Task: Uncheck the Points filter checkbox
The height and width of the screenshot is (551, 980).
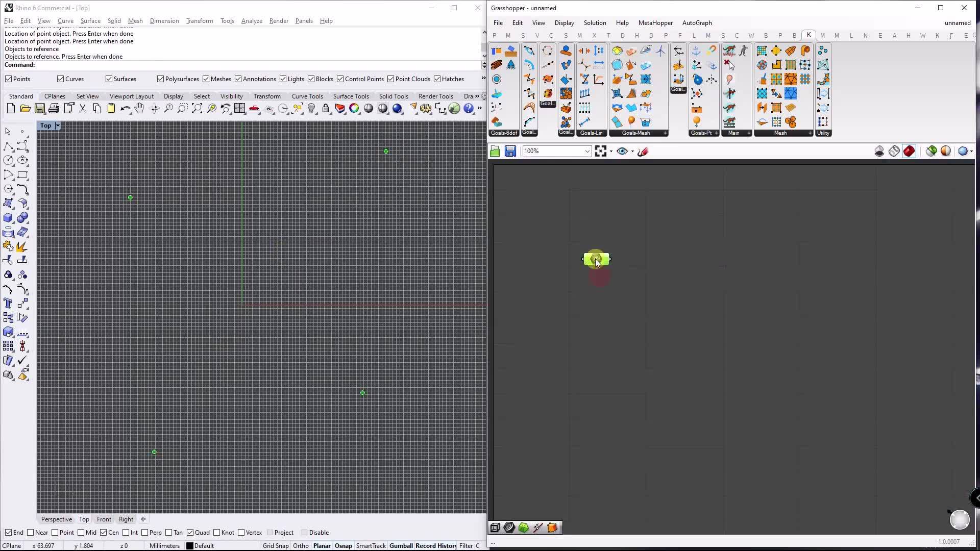Action: click(9, 79)
